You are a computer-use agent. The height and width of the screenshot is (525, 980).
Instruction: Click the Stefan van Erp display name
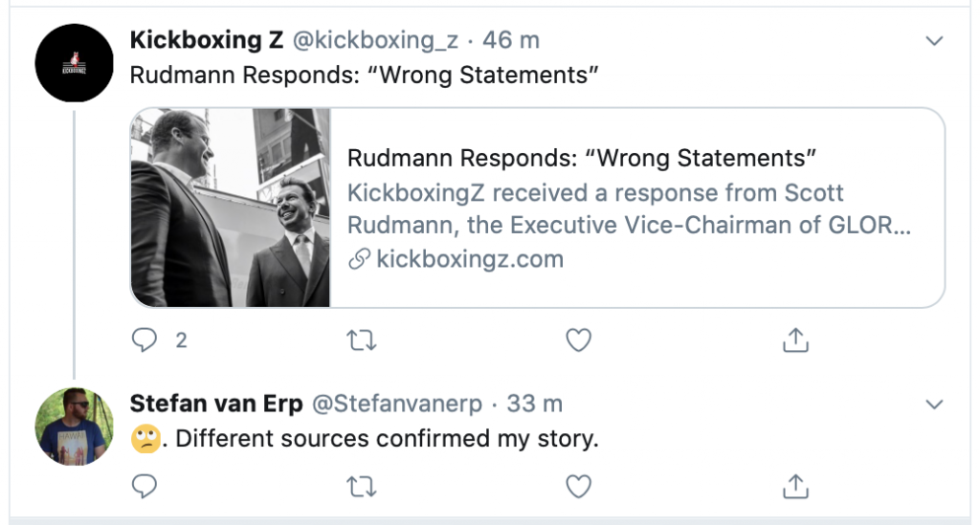[215, 405]
